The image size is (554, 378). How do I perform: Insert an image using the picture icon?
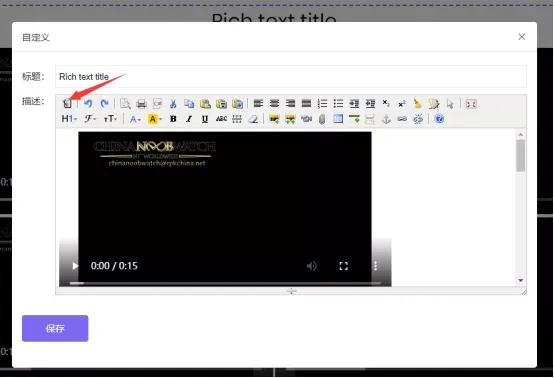click(274, 119)
